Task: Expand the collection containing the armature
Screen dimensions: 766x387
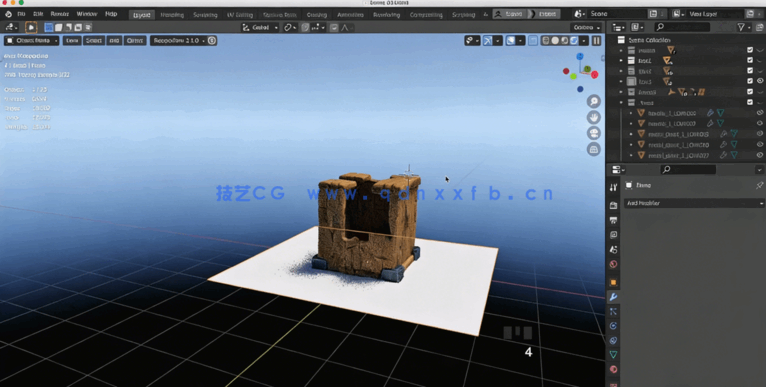Action: point(621,92)
